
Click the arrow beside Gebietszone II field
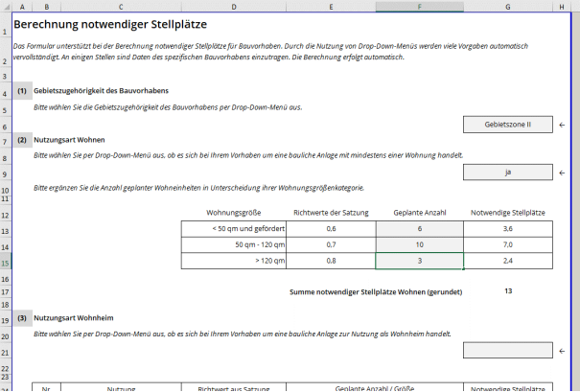[563, 125]
